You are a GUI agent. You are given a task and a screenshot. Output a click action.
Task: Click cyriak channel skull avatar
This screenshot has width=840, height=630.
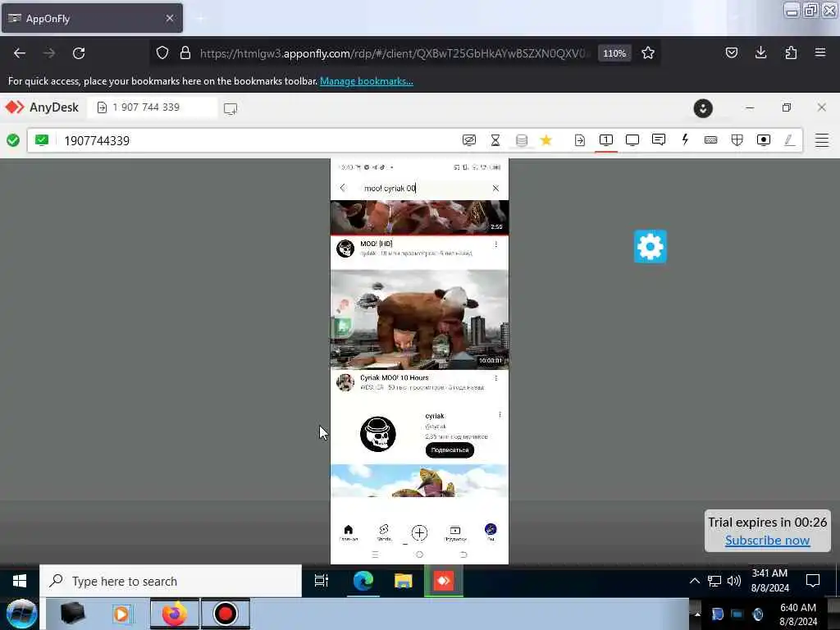pos(378,434)
